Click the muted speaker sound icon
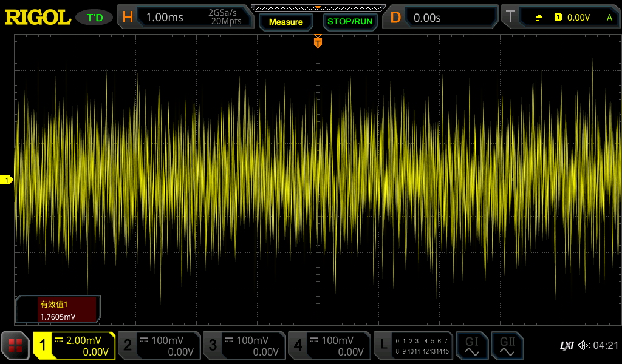 [584, 346]
